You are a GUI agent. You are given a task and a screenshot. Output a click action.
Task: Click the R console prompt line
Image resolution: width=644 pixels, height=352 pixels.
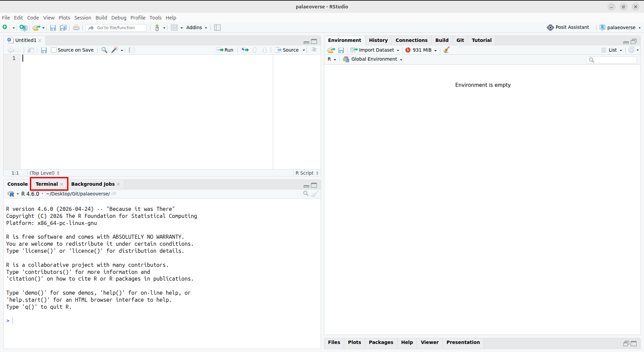point(162,321)
